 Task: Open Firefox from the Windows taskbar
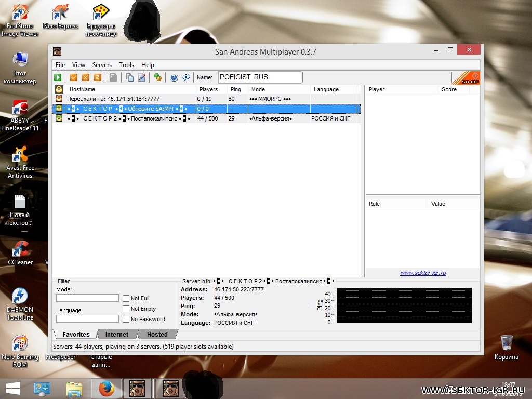click(106, 388)
